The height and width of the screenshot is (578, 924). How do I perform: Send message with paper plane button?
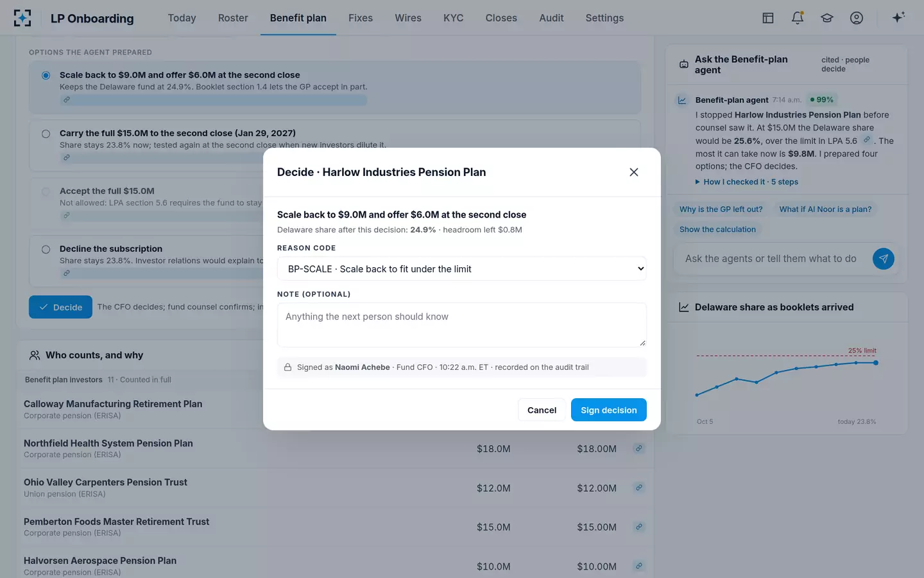884,259
